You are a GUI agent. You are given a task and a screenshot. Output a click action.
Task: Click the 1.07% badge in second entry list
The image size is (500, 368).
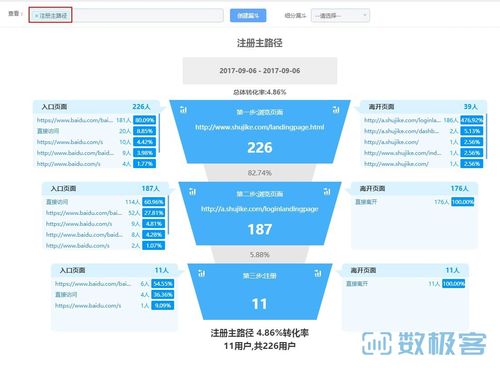(x=153, y=246)
